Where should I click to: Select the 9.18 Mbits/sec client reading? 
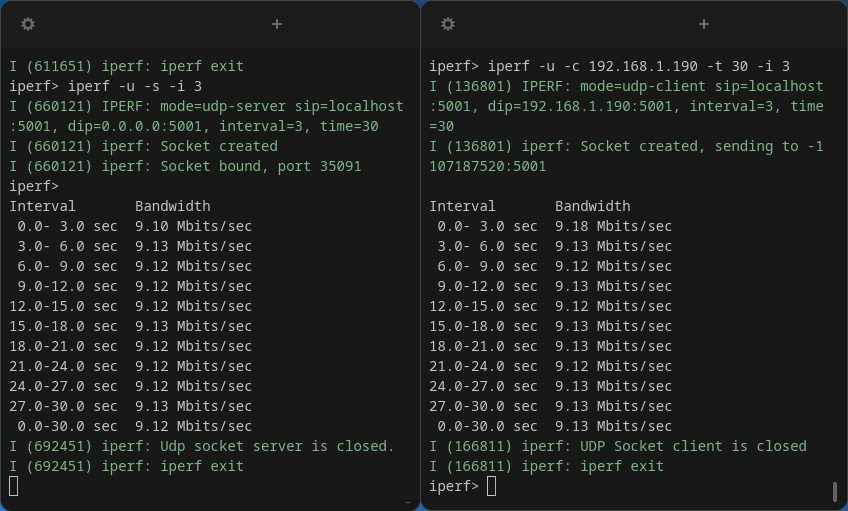613,226
